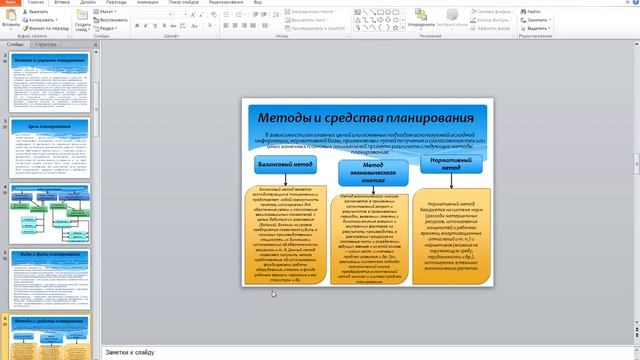This screenshot has height=360, width=640.
Task: Align text left
Action: click(x=226, y=26)
